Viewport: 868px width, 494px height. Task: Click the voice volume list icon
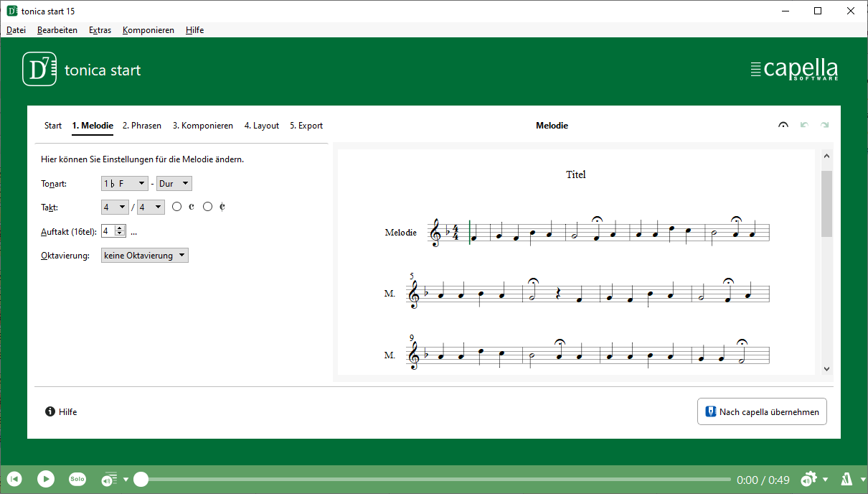110,479
